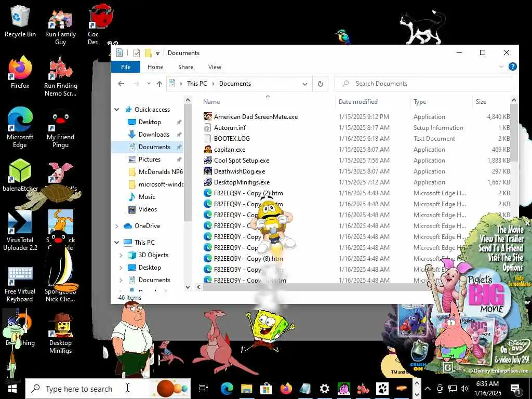Show hidden system tray icons
The image size is (532, 399).
tap(428, 389)
